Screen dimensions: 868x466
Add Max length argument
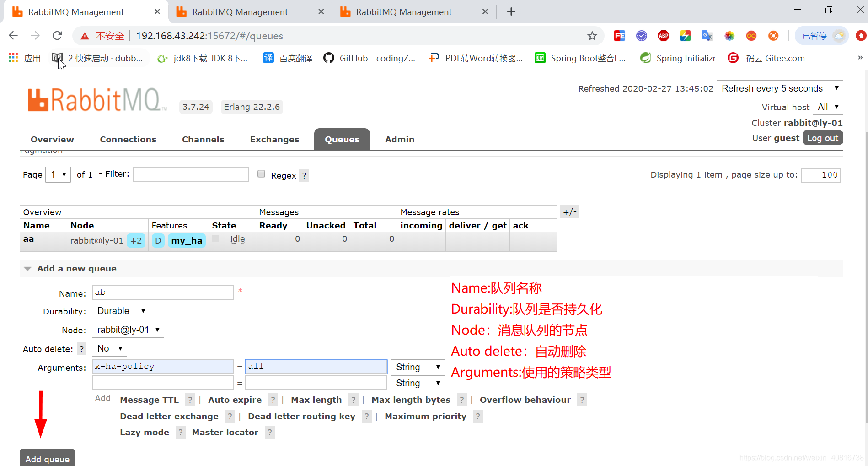(316, 400)
